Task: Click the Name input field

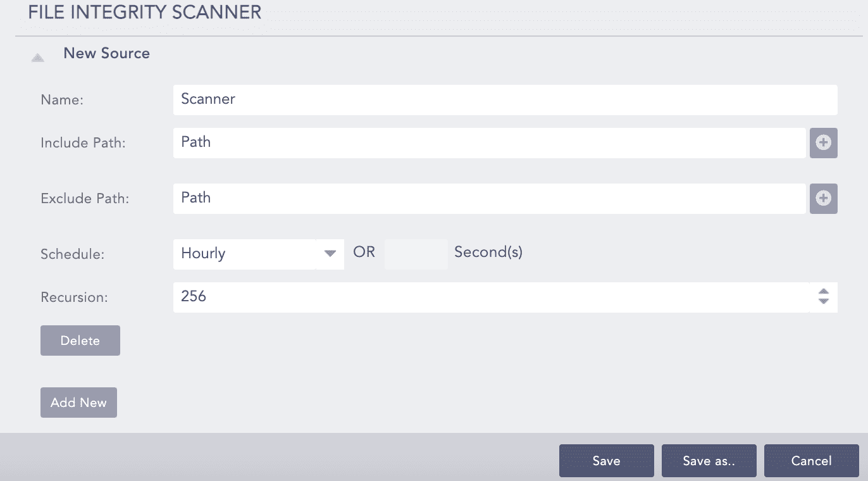Action: tap(505, 100)
